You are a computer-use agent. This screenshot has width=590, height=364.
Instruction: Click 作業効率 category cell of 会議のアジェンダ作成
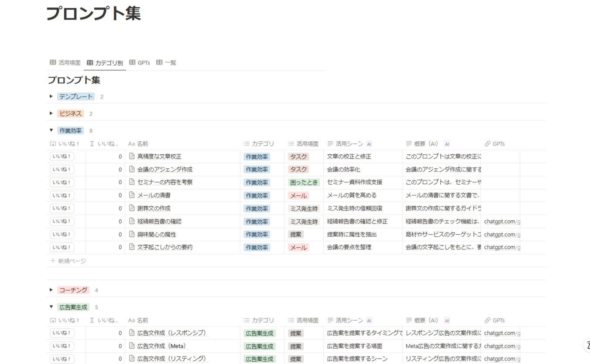click(x=262, y=170)
